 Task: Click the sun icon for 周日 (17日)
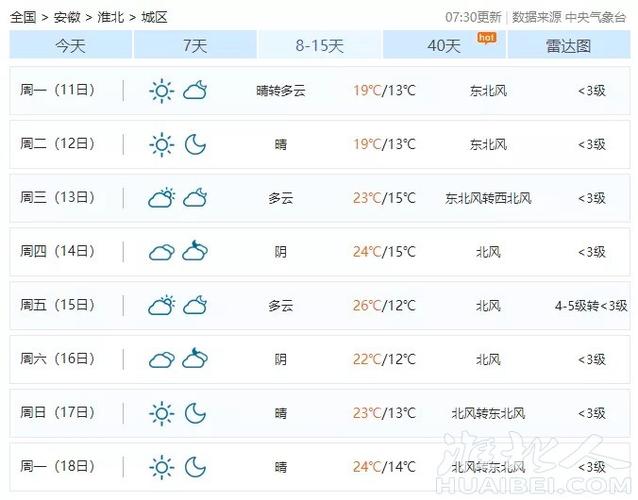[x=162, y=413]
